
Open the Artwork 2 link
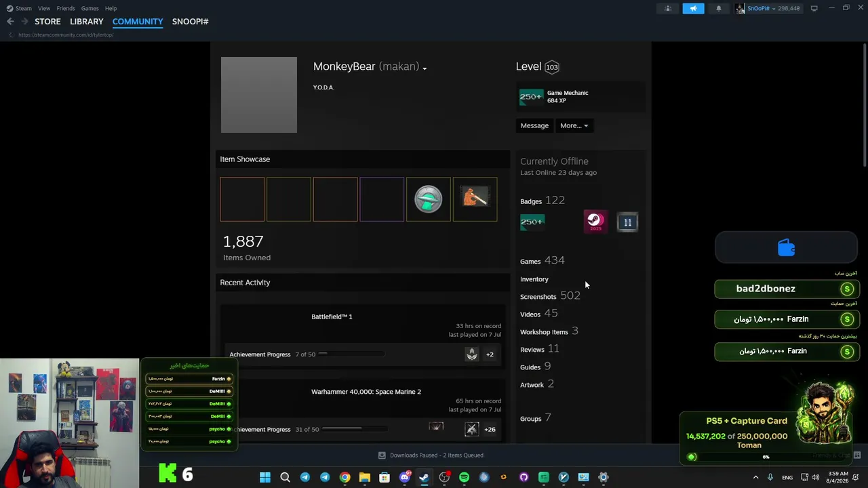(537, 384)
